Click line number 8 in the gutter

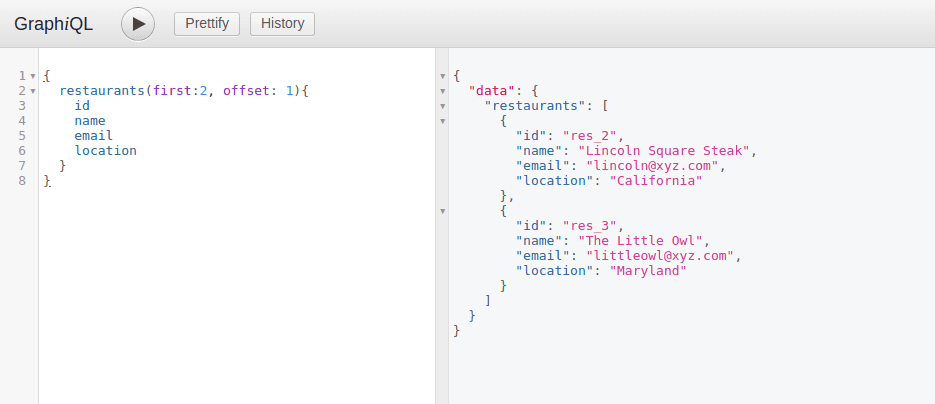click(22, 181)
